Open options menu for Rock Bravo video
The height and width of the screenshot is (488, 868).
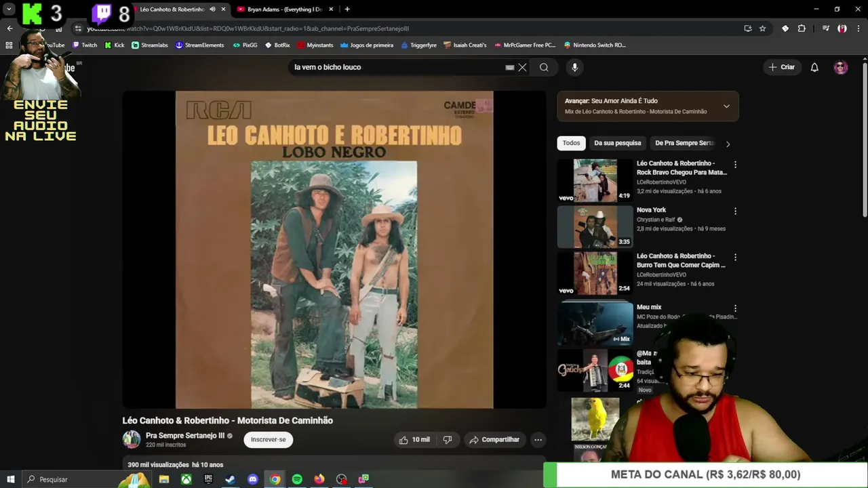pyautogui.click(x=735, y=165)
